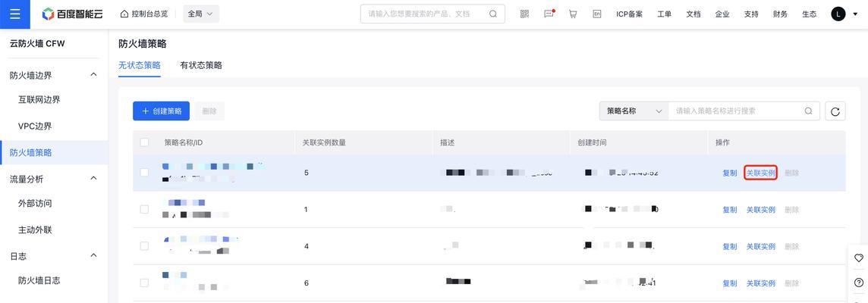Open the message notifications icon
Viewport: 868px width, 303px height.
pos(549,14)
